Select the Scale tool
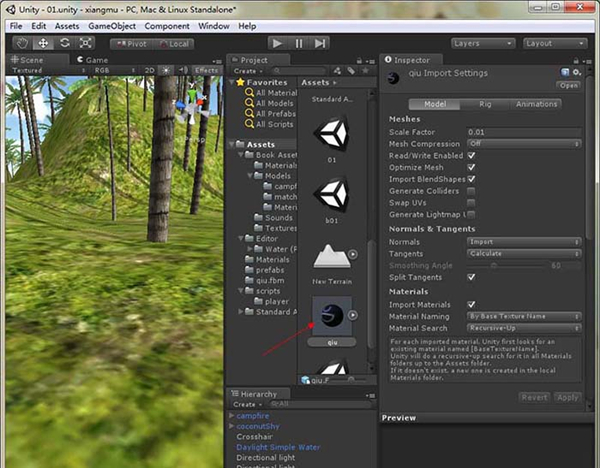 [x=86, y=43]
